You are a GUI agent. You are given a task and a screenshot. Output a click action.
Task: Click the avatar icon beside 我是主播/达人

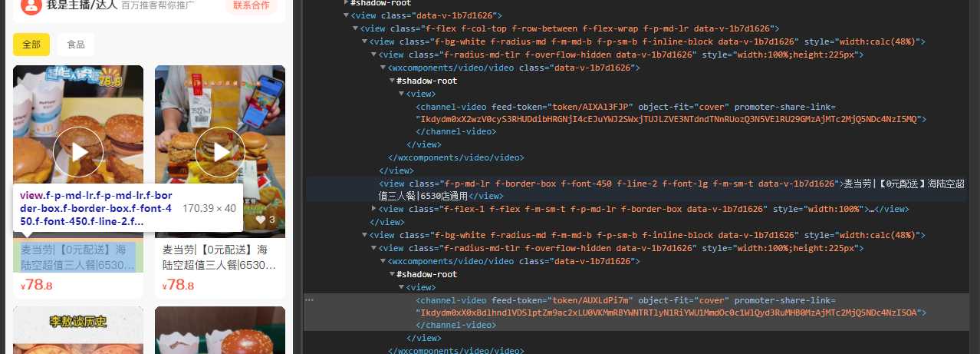coord(31,6)
